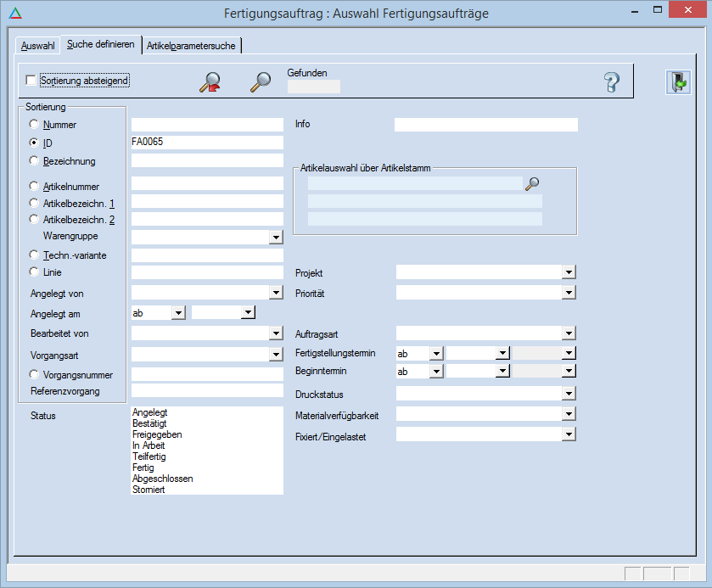Click the application logo in the title bar
This screenshot has height=588, width=712.
point(14,14)
